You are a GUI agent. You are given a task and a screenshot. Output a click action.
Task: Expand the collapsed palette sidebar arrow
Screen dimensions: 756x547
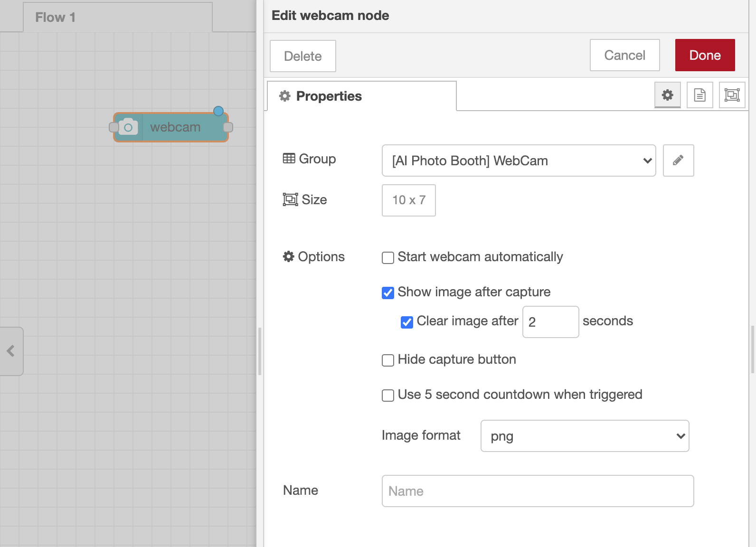[x=11, y=351]
